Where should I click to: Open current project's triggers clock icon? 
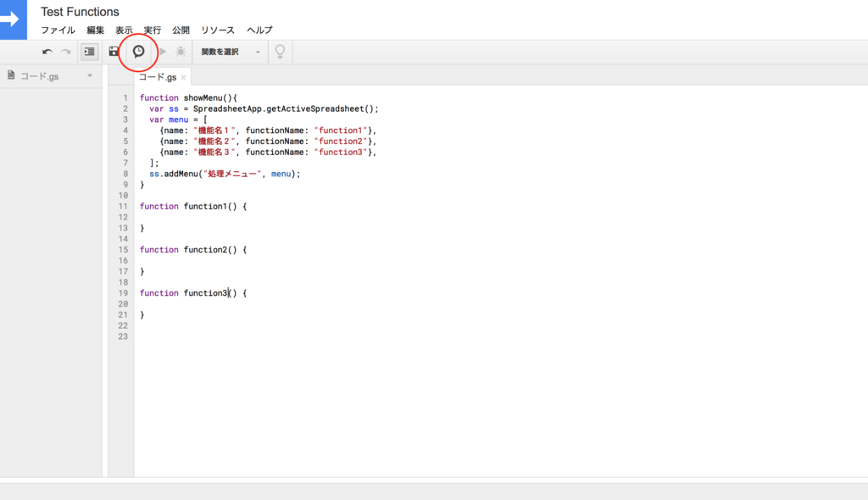[138, 52]
